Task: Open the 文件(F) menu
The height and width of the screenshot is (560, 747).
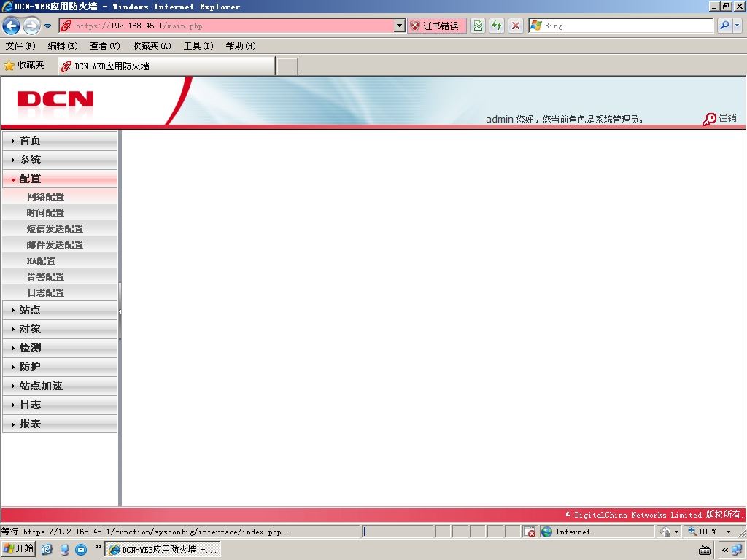Action: 20,46
